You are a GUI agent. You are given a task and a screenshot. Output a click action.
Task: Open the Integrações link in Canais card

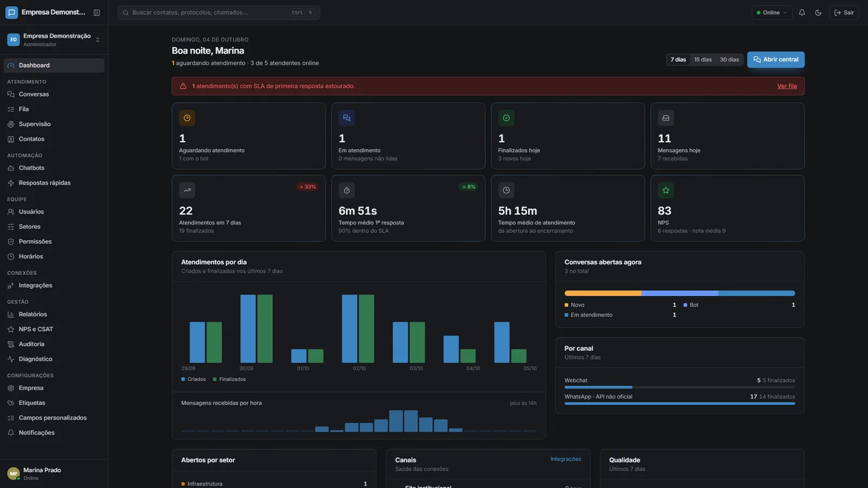point(565,459)
